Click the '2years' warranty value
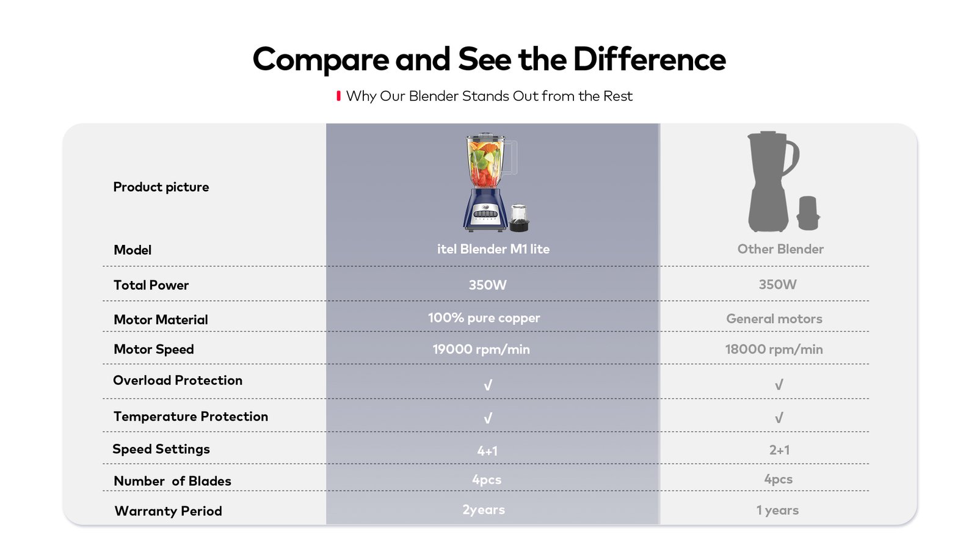977x560 pixels. pos(484,510)
